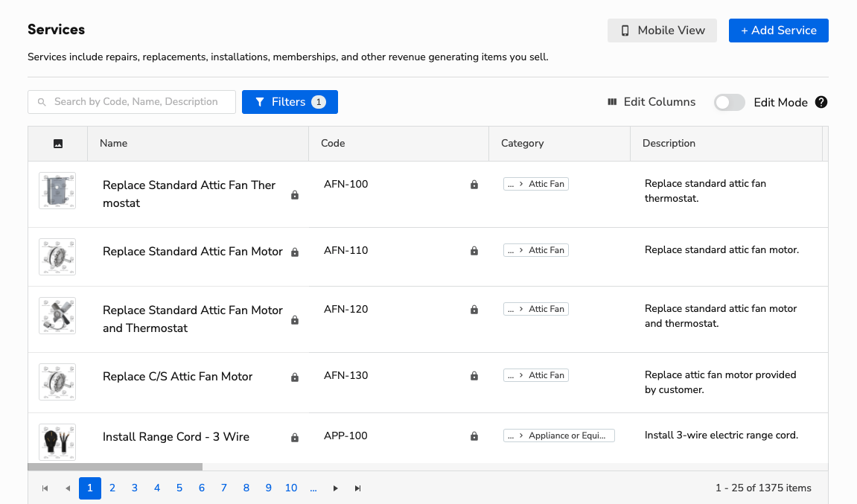Jump to the last page with skip-to-end icon

pyautogui.click(x=357, y=488)
